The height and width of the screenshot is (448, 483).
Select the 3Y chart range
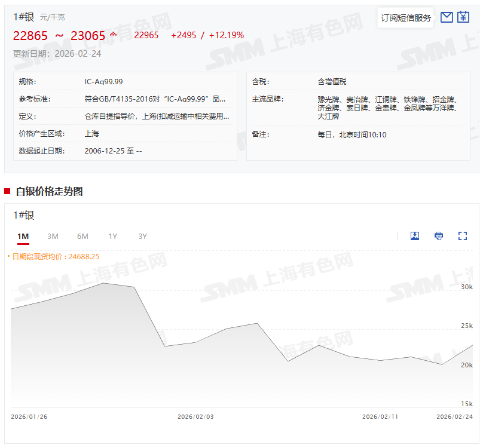[142, 237]
